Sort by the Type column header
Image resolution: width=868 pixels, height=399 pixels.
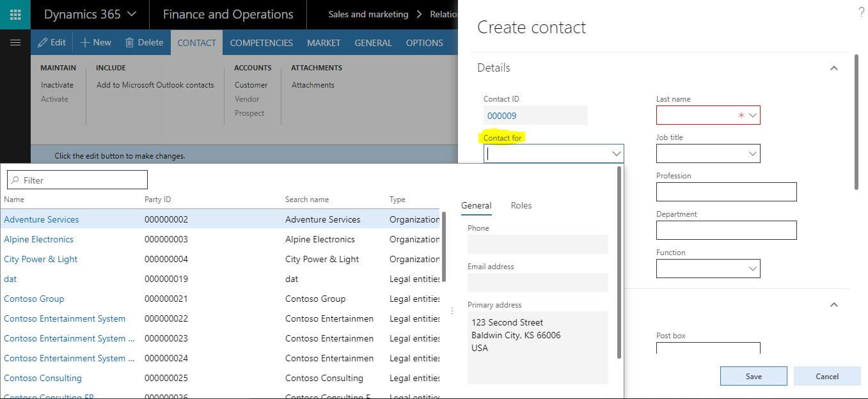[x=397, y=199]
